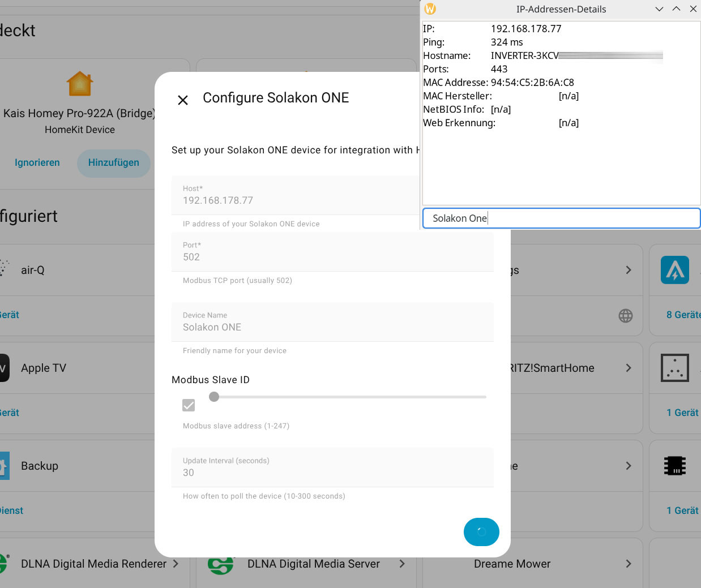The image size is (701, 588).
Task: Click the Homey Pro HomeKit device icon
Action: (80, 84)
